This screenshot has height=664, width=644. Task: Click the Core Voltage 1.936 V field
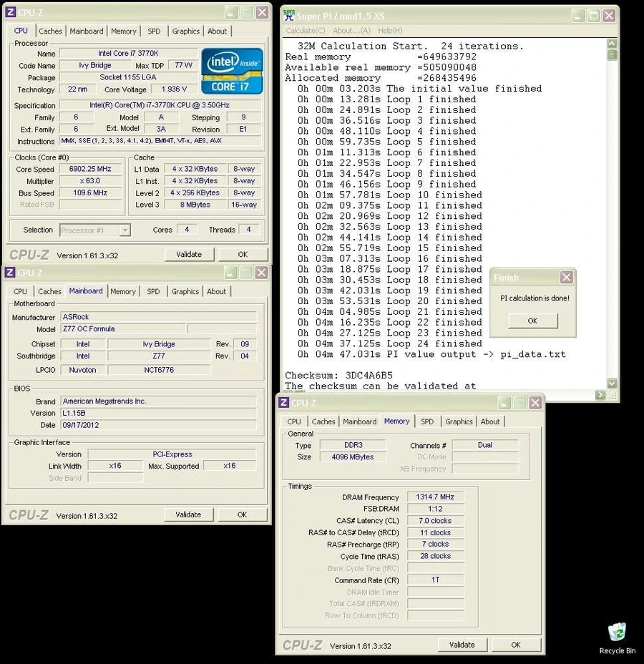(x=174, y=89)
